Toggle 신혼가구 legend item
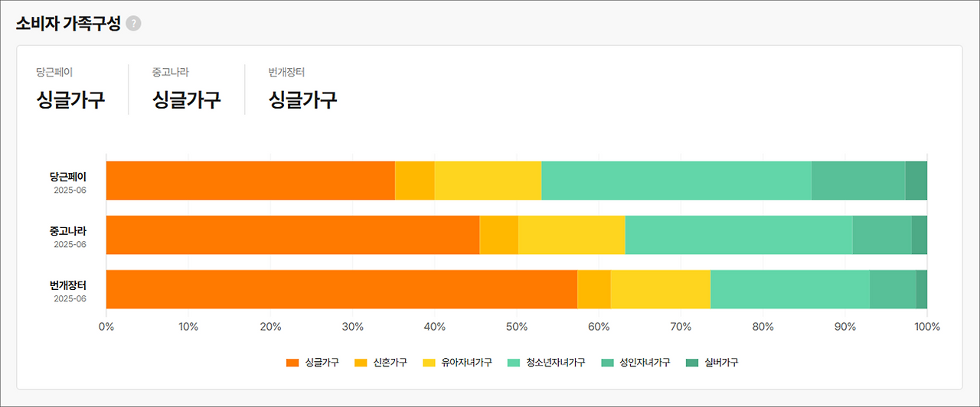 tap(381, 363)
